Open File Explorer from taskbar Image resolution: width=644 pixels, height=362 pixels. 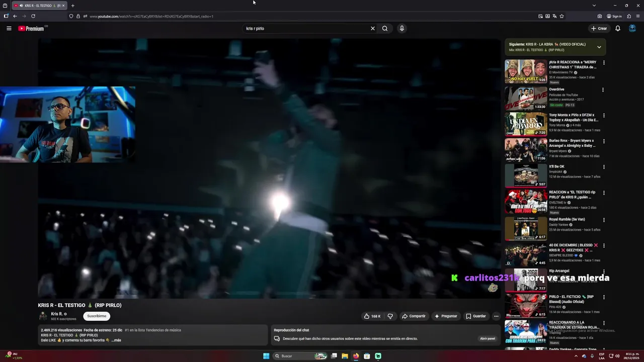click(345, 356)
